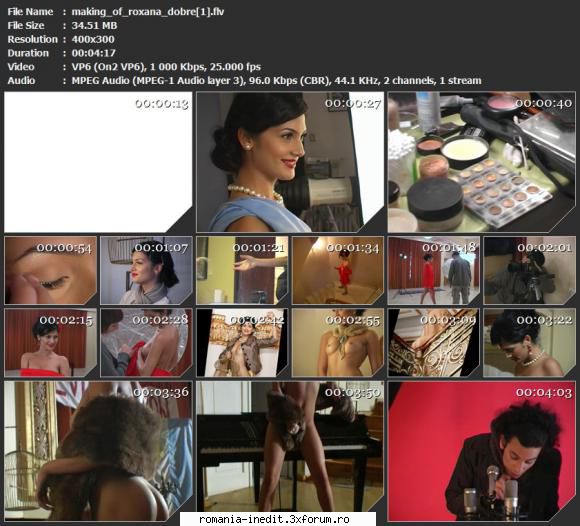Select the audio line starting MPEG Audio
Screen dimensions: 580x526
[276, 81]
